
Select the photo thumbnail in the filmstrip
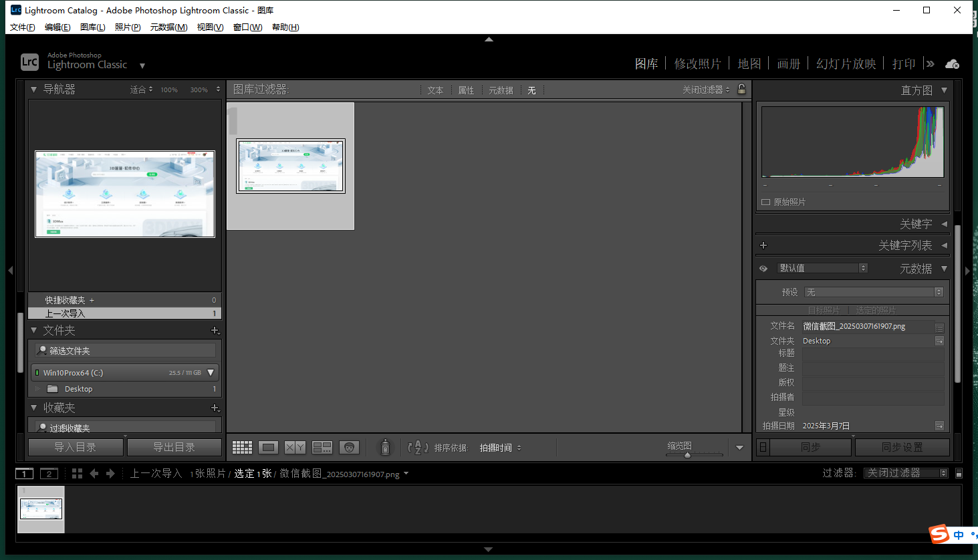coord(41,509)
